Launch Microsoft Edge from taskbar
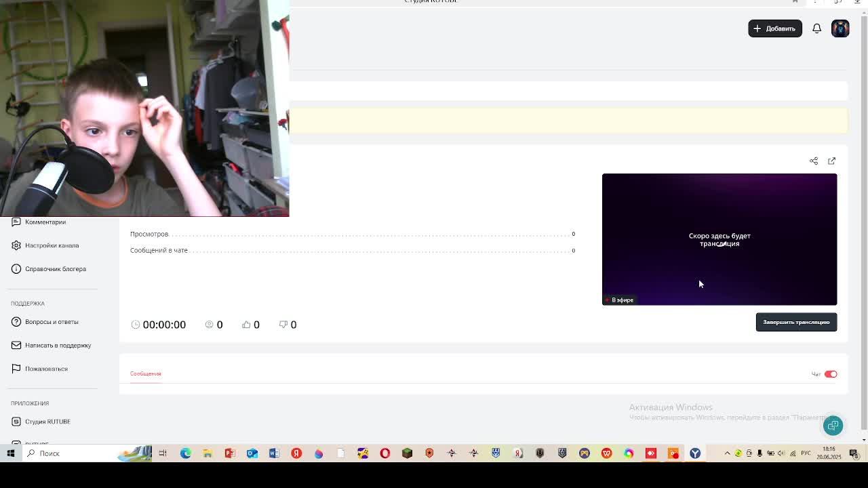868x488 pixels. click(x=185, y=453)
